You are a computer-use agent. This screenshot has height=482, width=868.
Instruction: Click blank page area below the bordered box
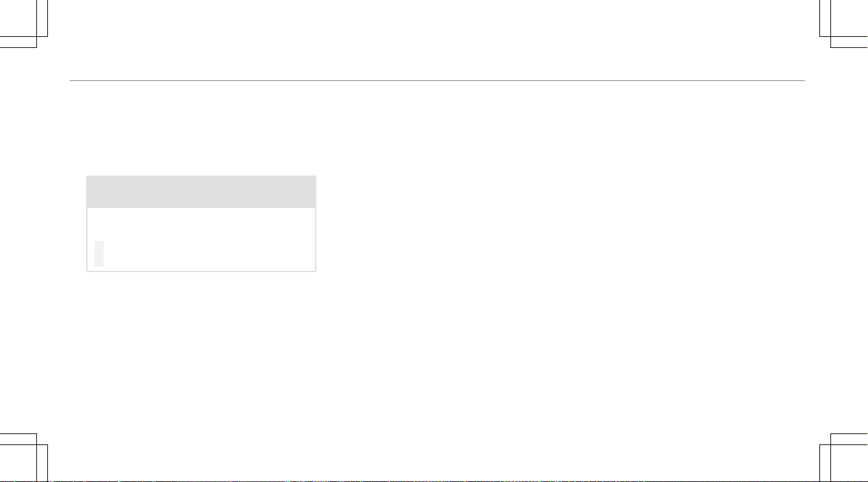pos(201,350)
